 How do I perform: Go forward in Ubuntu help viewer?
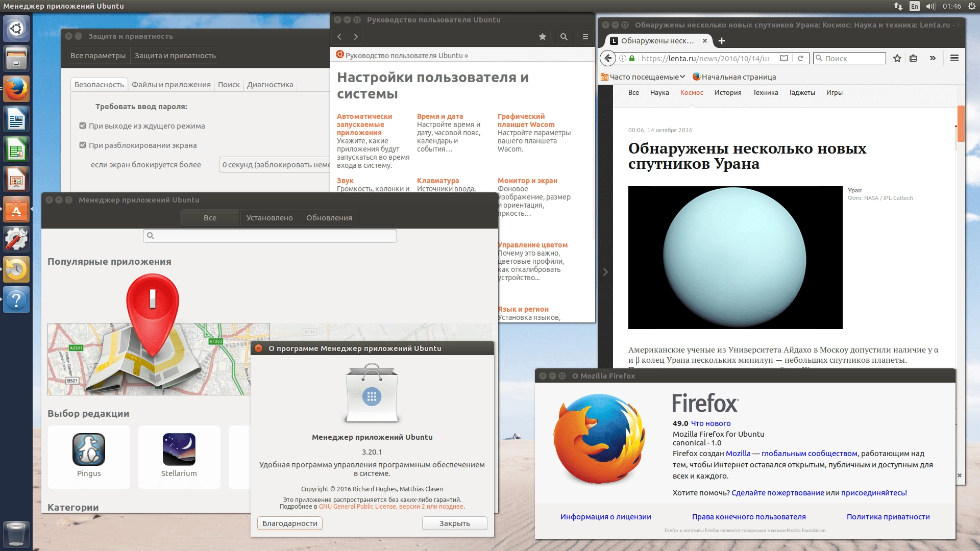[x=356, y=37]
